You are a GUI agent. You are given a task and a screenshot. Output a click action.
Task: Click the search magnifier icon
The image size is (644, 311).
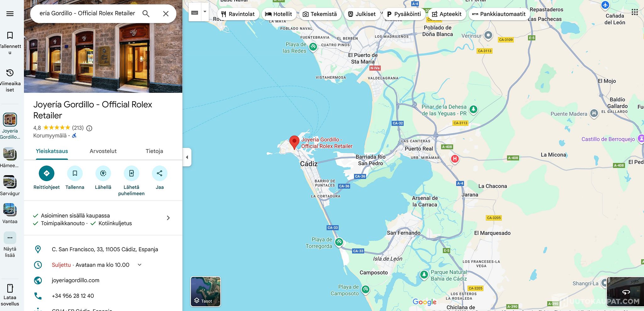146,14
